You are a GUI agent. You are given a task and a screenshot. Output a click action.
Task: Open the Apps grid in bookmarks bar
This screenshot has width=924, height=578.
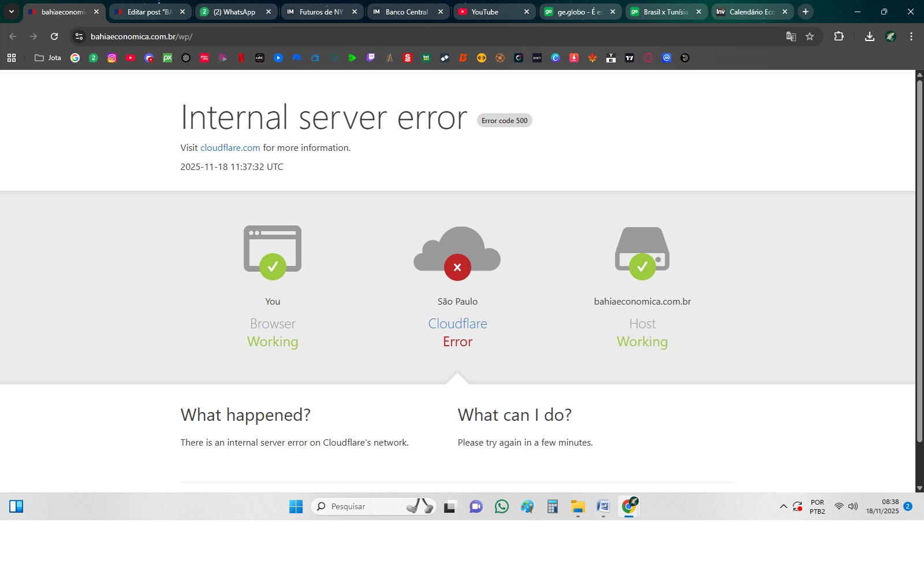[x=12, y=58]
